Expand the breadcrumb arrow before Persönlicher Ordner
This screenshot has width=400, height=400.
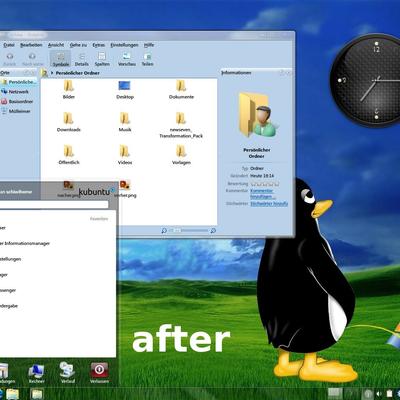(52, 73)
